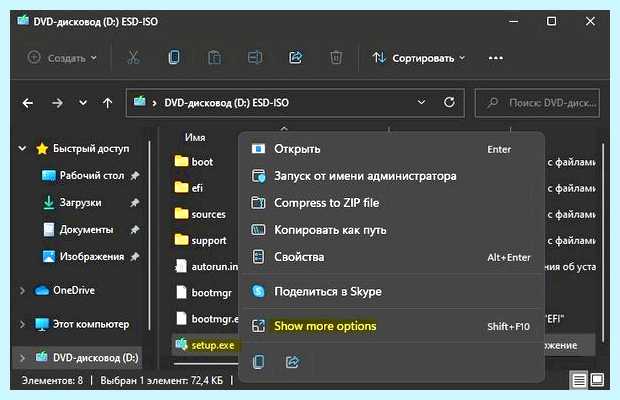Open the Сортировать dropdown
This screenshot has width=620, height=400.
click(418, 58)
